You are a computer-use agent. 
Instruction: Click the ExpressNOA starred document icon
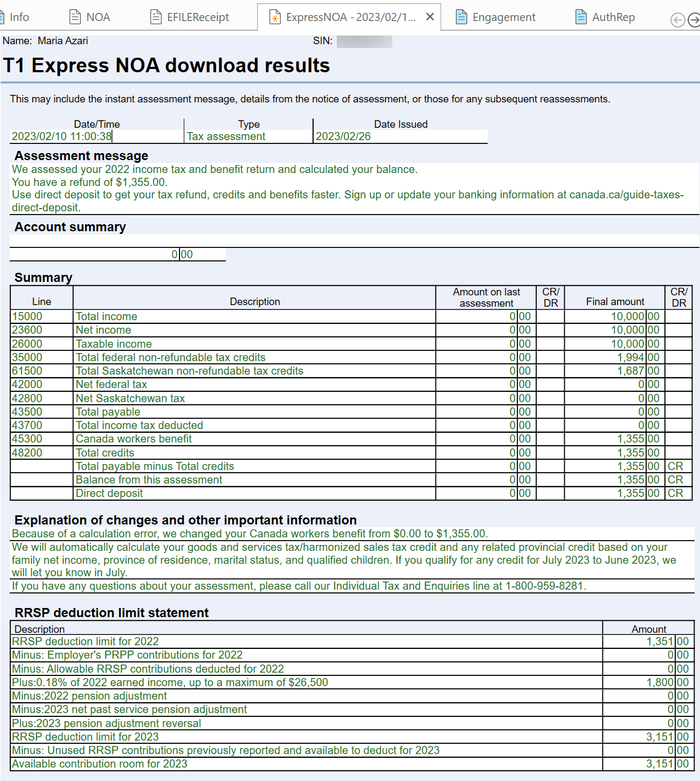[x=275, y=17]
